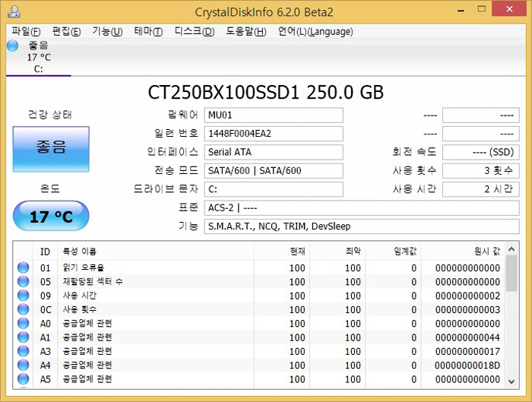Image resolution: width=532 pixels, height=402 pixels.
Task: Click the 17 °C temperature button
Action: (51, 216)
